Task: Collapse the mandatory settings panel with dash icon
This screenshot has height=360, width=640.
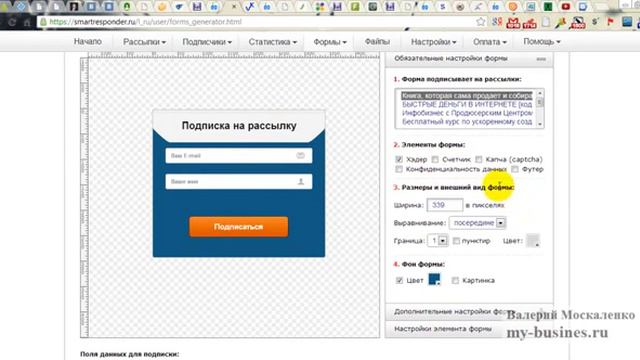Action: pyautogui.click(x=541, y=59)
